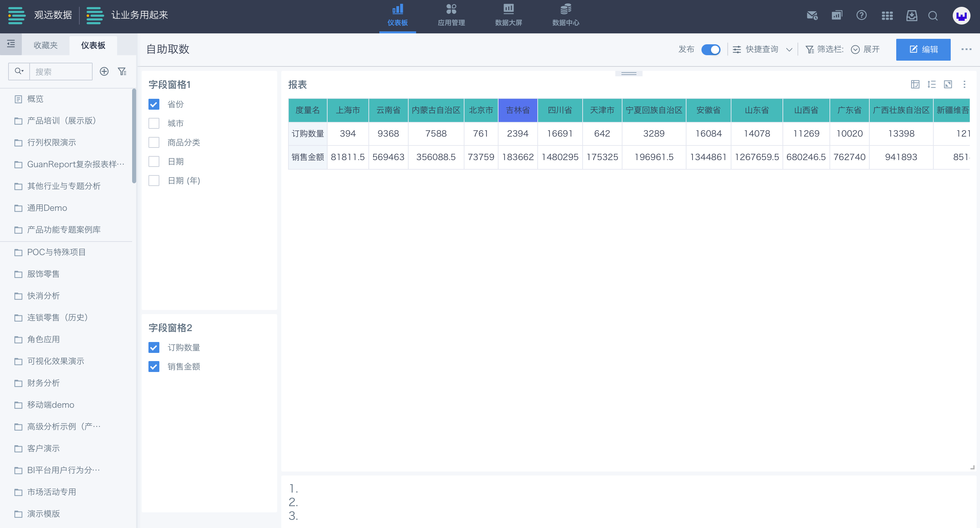
Task: Open the sidebar filter icon
Action: pos(122,72)
